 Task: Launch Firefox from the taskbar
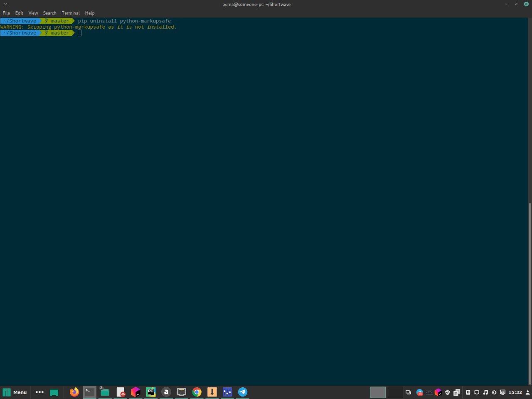click(x=74, y=392)
